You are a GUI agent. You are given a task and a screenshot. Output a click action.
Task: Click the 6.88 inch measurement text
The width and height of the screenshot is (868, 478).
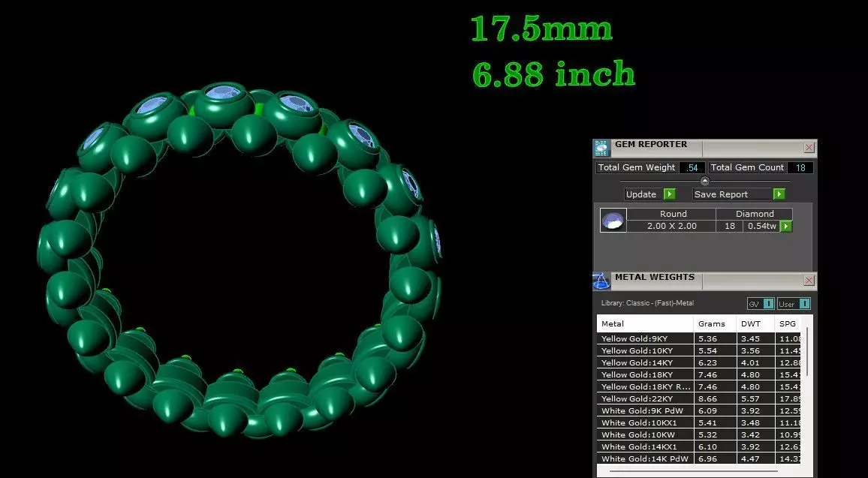click(x=553, y=74)
